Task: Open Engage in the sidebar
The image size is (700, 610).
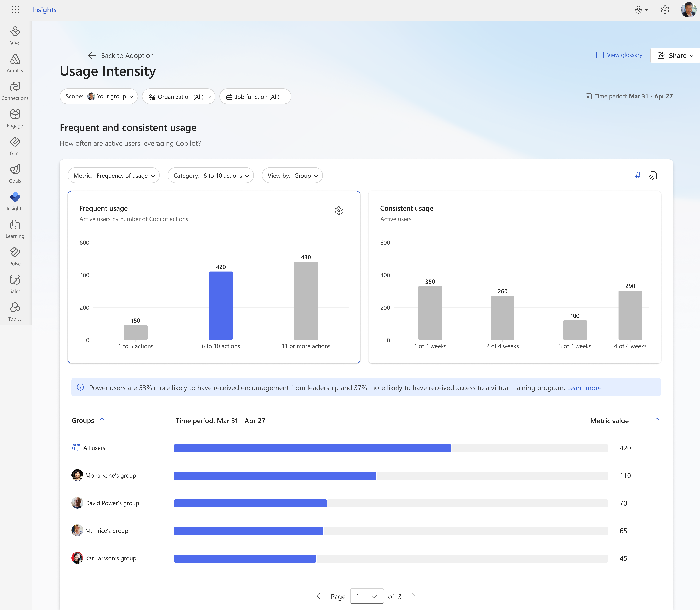Action: (15, 118)
